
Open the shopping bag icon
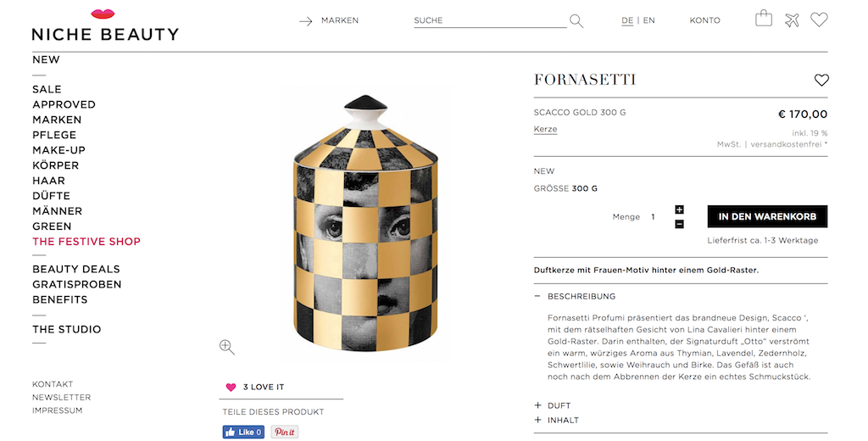point(764,18)
